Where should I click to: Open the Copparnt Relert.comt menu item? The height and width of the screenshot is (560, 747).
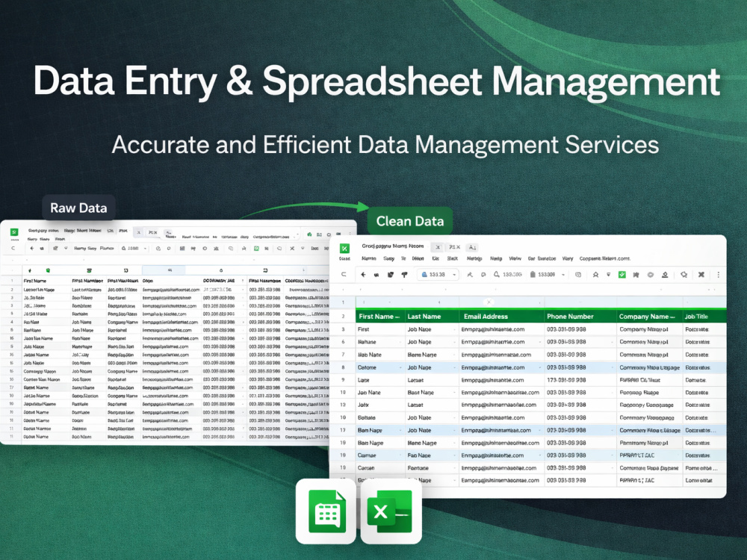(604, 258)
